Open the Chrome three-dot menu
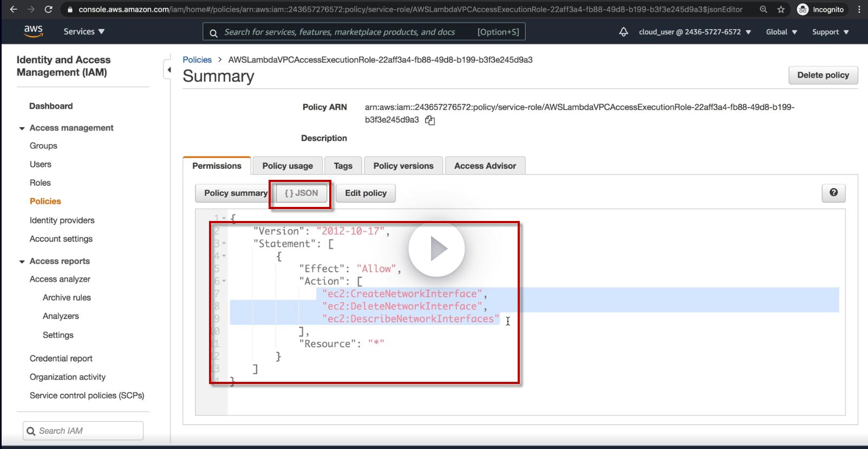The height and width of the screenshot is (449, 868). pos(859,9)
